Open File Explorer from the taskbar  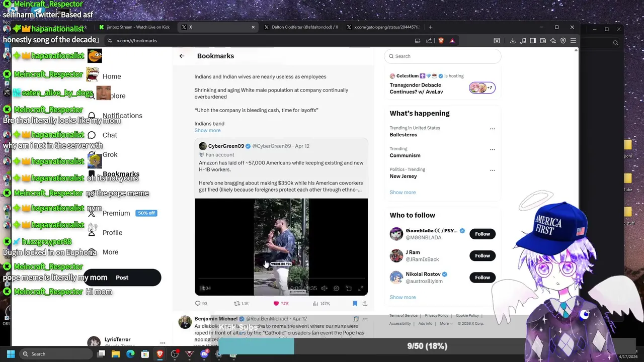116,354
